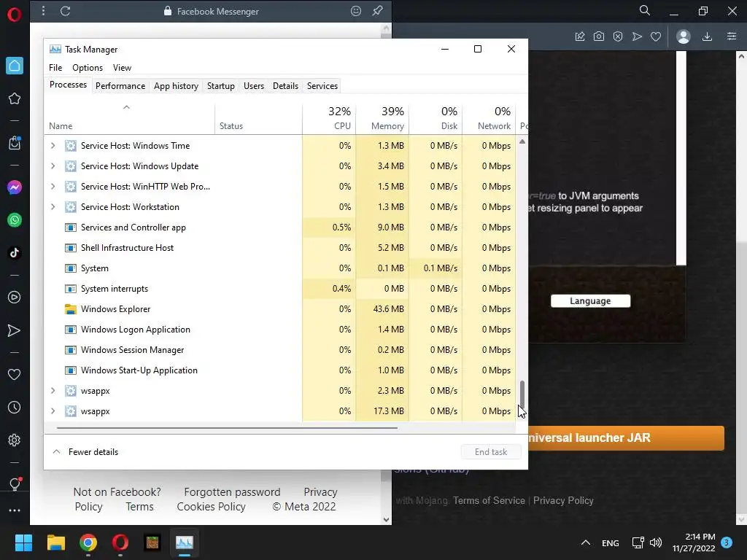Open lightbulb tips icon in Opera sidebar
The image size is (747, 560).
pos(15,484)
